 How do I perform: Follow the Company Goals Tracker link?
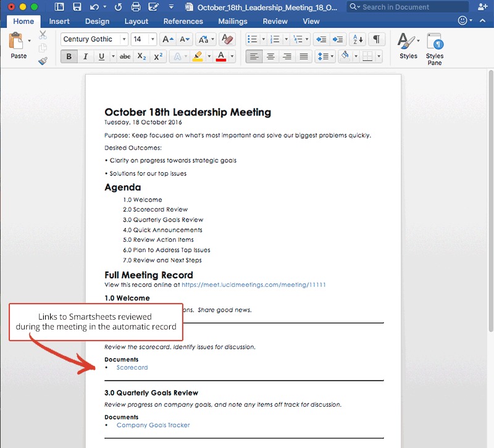pyautogui.click(x=153, y=425)
